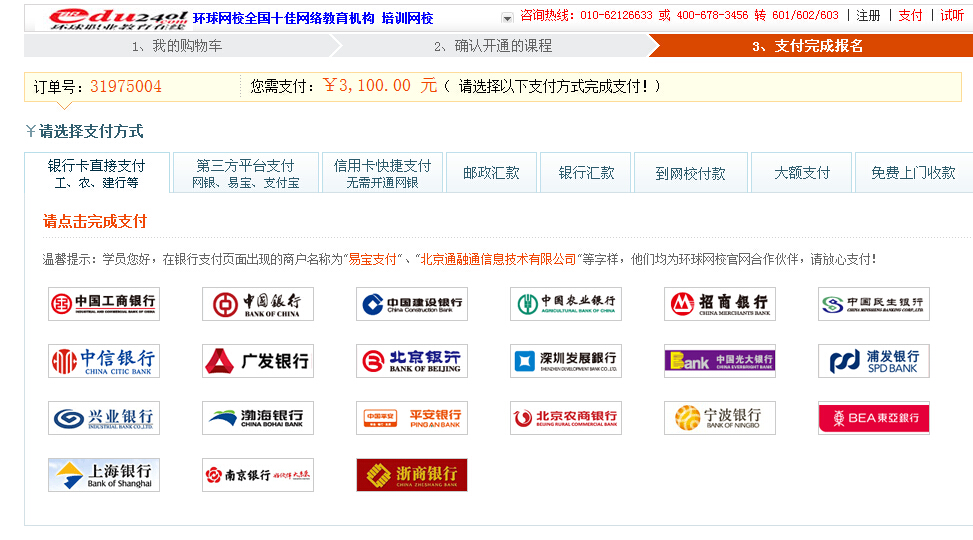Viewport: 973px width, 540px height.
Task: Select Industrial Bank 兴业银行 logo
Action: [x=104, y=418]
